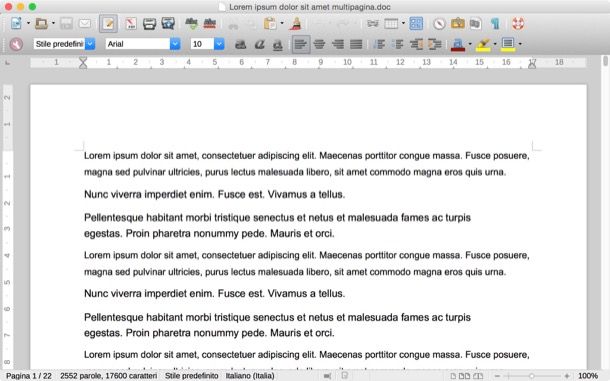Viewport: 610px width, 381px height.
Task: Run spelling and grammar check icon
Action: (x=191, y=24)
